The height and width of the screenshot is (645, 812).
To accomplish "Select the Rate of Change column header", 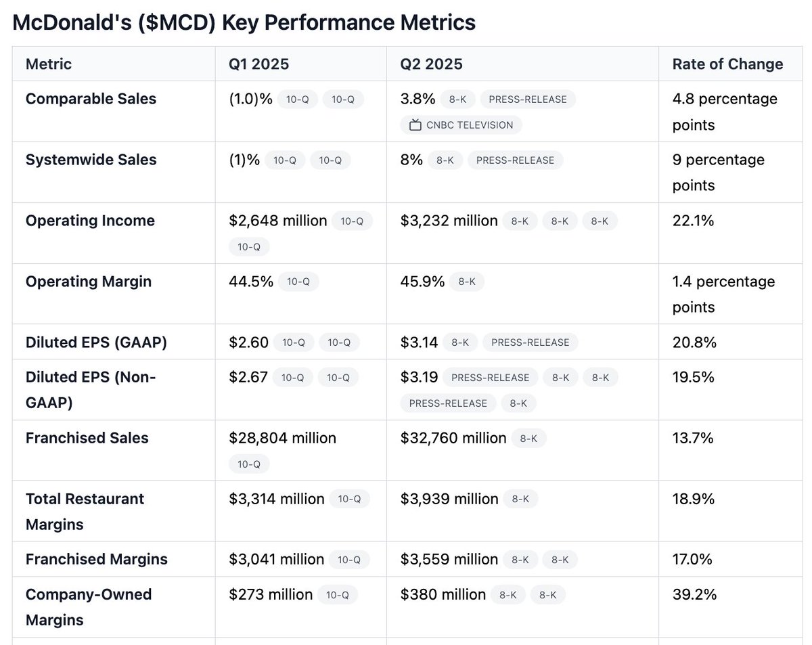I will tap(727, 64).
